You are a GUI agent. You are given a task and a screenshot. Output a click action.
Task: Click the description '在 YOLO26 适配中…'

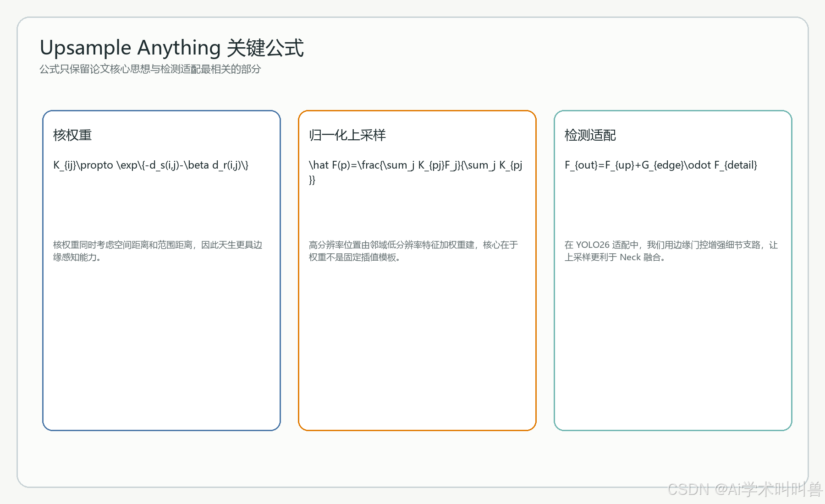tap(671, 251)
